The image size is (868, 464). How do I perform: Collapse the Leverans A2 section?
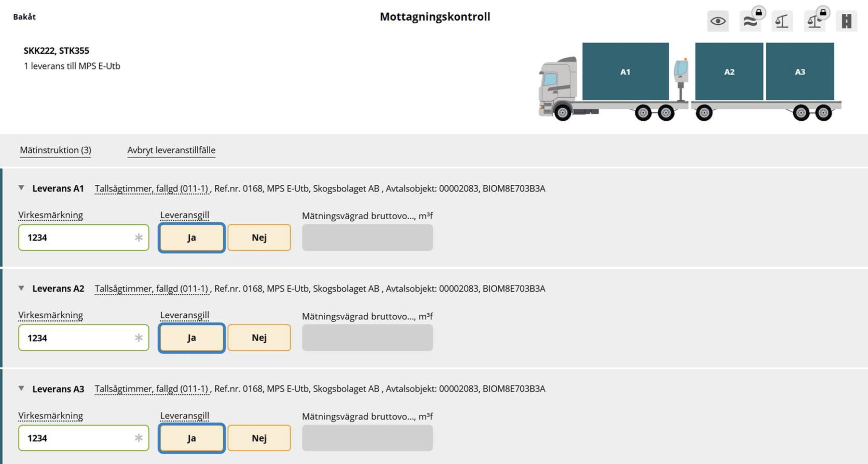click(21, 288)
